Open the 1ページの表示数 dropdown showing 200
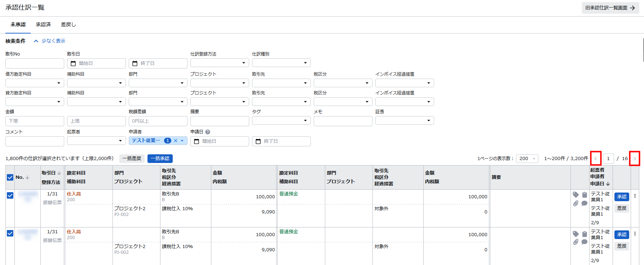 pos(527,159)
